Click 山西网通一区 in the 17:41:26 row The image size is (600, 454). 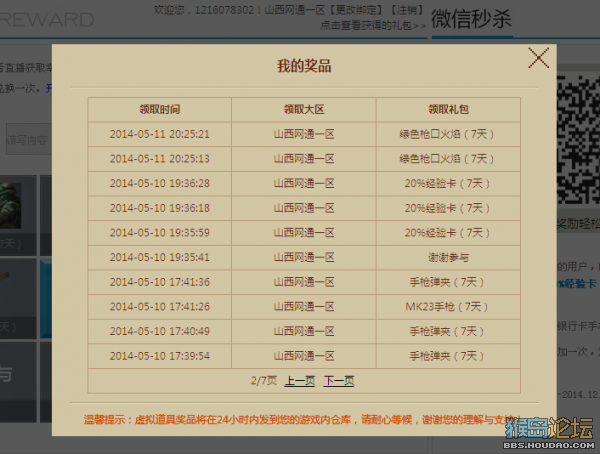point(304,306)
